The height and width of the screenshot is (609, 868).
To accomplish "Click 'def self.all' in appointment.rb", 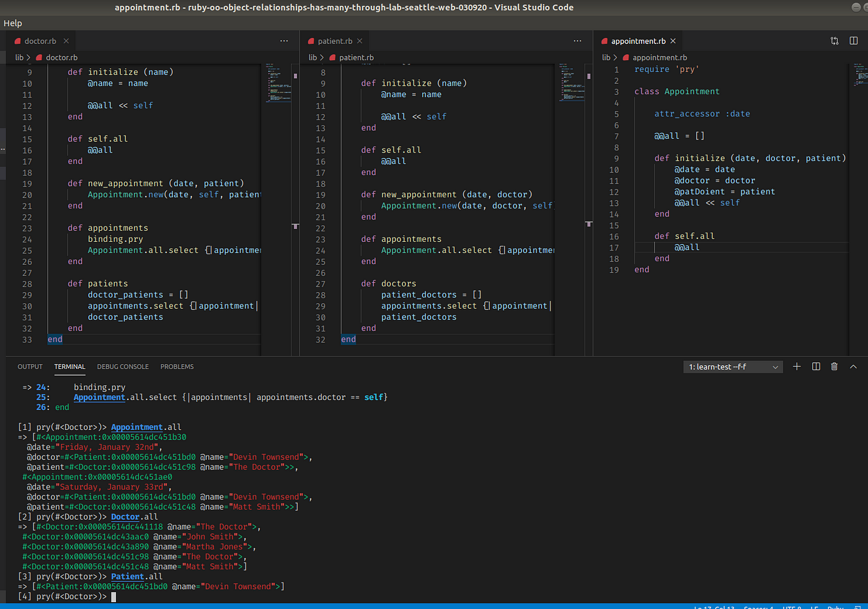I will (x=684, y=236).
